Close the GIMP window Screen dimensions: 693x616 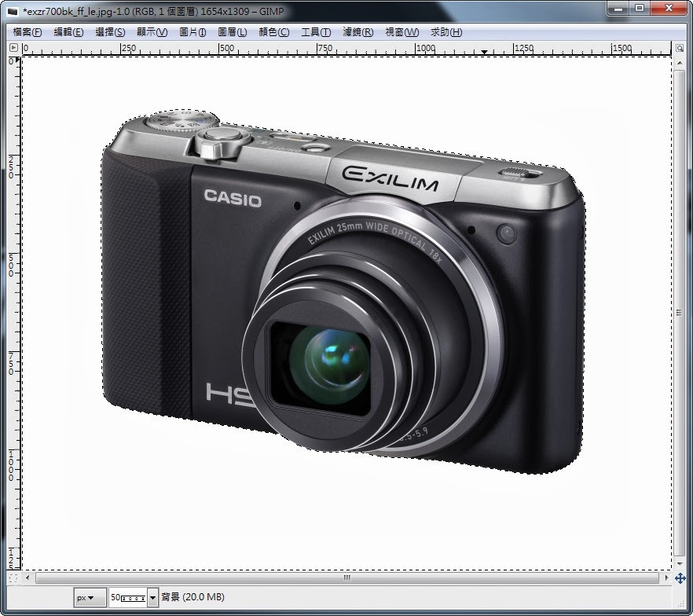(669, 9)
